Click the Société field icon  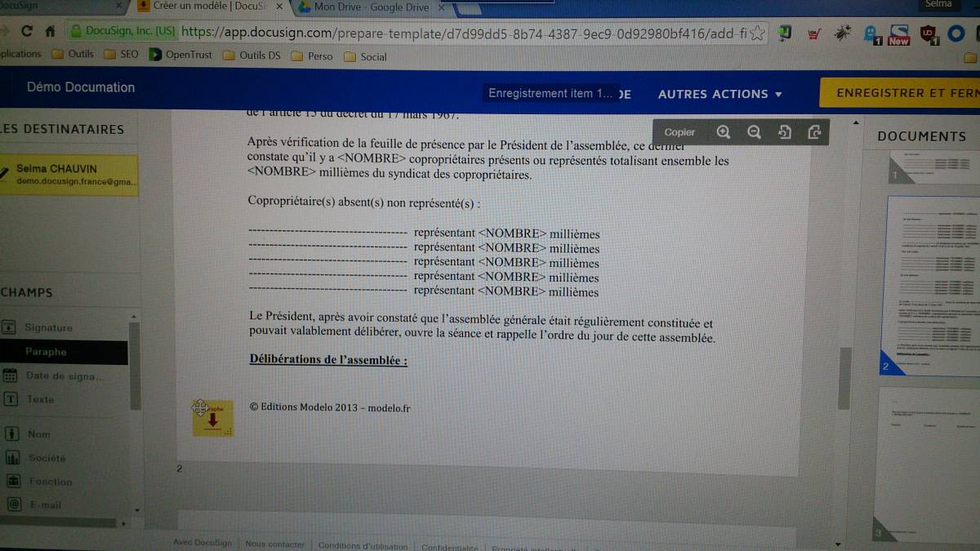tap(13, 458)
